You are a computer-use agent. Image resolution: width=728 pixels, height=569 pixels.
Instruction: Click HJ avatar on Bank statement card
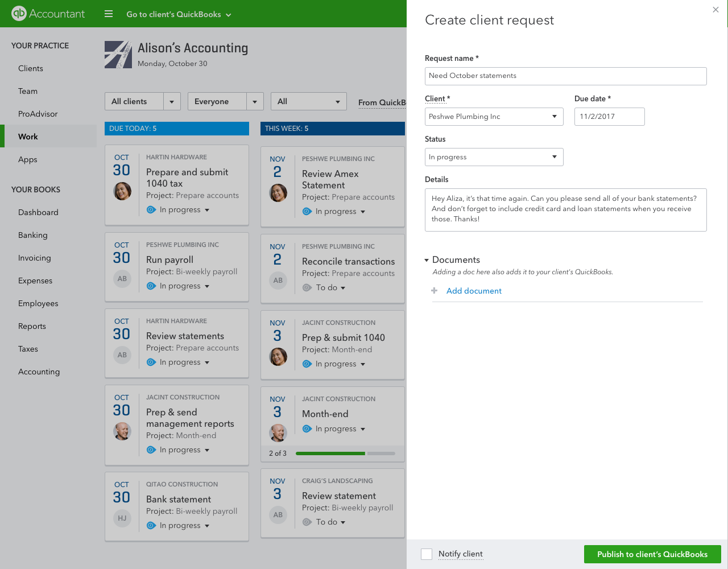122,518
